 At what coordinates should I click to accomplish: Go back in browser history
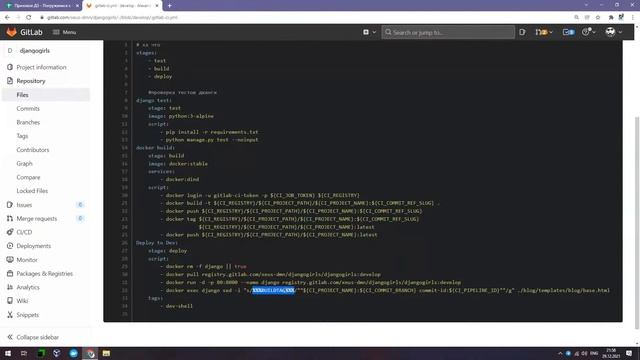coord(7,17)
